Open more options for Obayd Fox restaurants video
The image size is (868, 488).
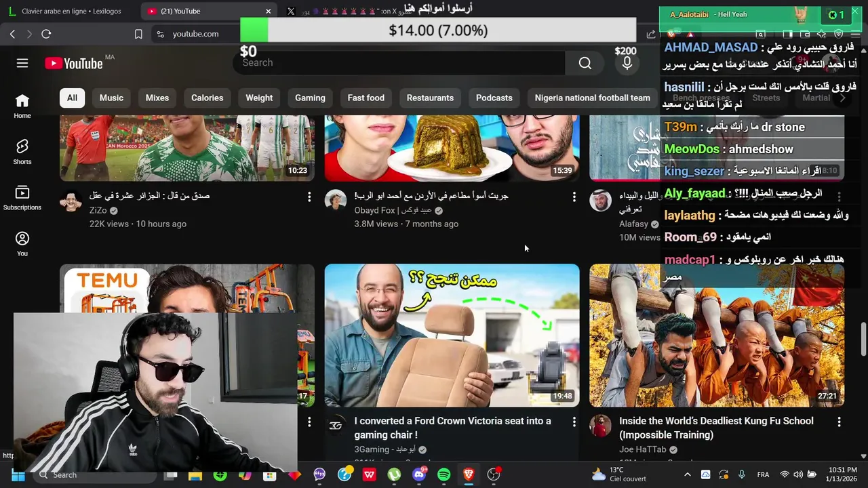point(574,197)
